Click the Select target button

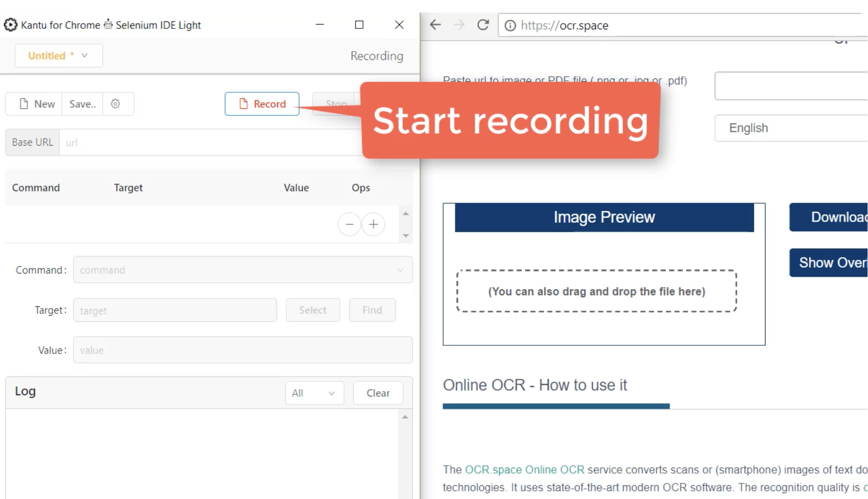[313, 310]
